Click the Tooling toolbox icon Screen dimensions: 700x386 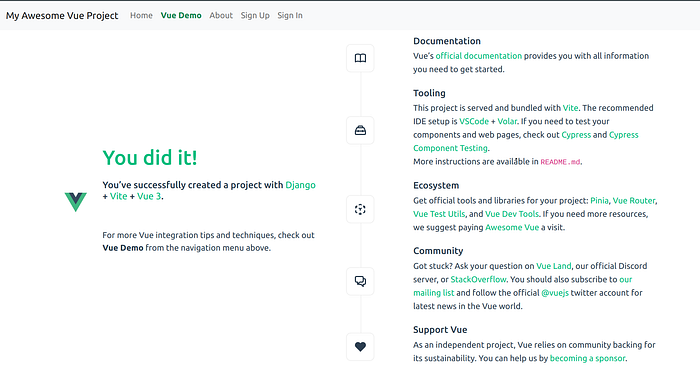click(x=360, y=130)
